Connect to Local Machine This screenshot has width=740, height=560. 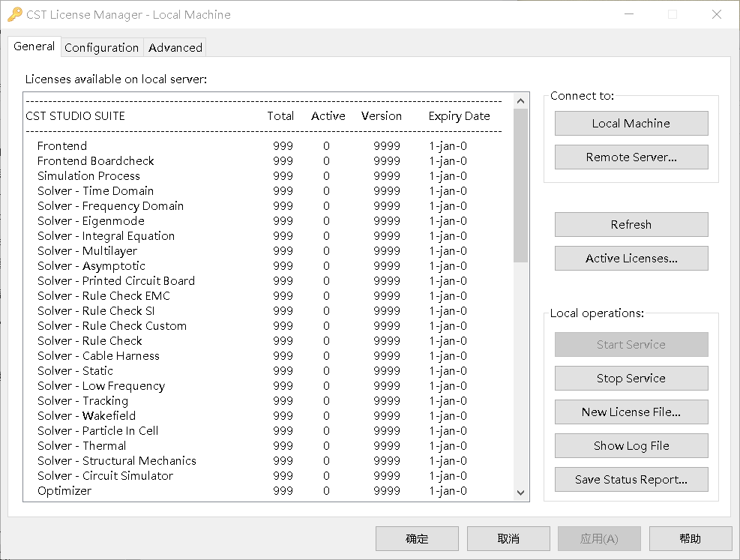631,123
